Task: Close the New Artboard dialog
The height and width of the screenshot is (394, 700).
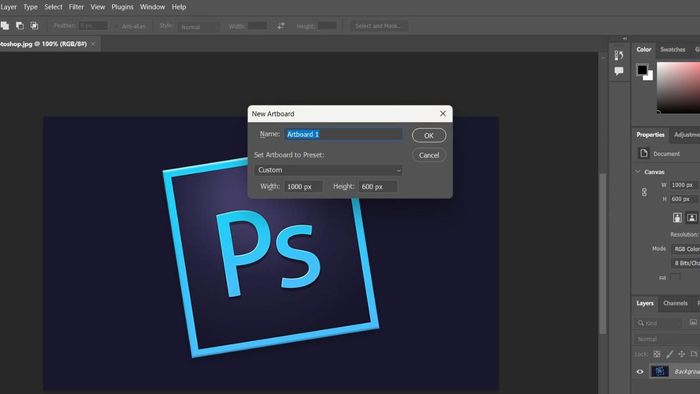Action: click(x=442, y=114)
